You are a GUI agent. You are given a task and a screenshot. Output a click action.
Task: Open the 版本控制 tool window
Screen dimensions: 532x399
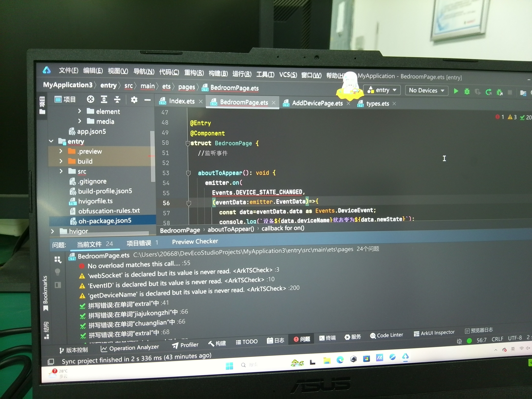click(74, 350)
